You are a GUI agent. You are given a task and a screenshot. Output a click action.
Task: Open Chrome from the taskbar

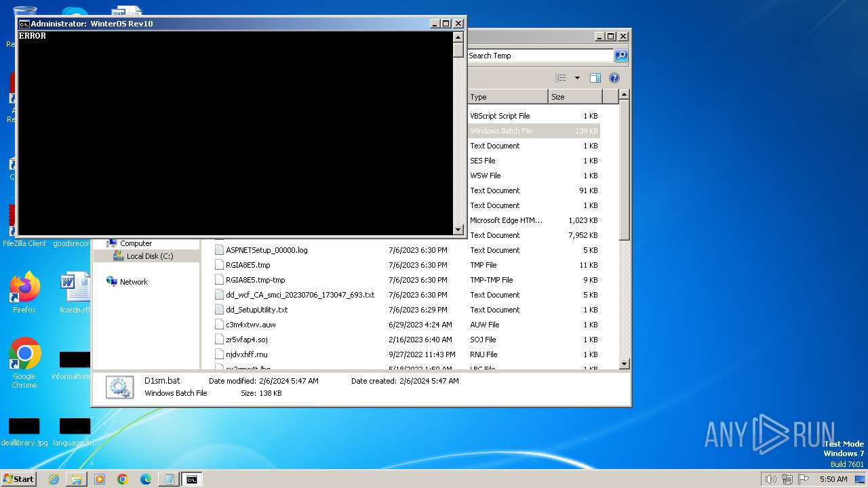point(123,479)
